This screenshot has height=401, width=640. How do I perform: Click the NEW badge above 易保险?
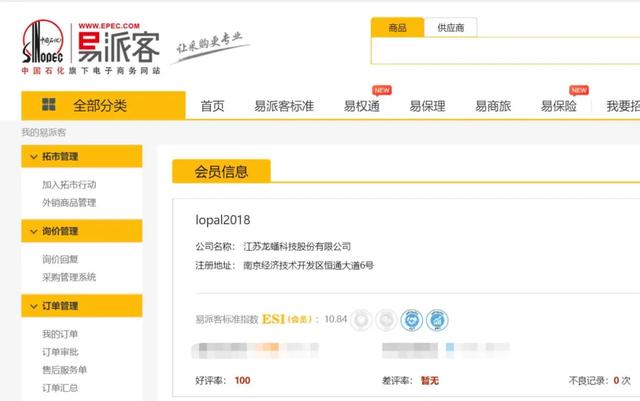[x=579, y=90]
